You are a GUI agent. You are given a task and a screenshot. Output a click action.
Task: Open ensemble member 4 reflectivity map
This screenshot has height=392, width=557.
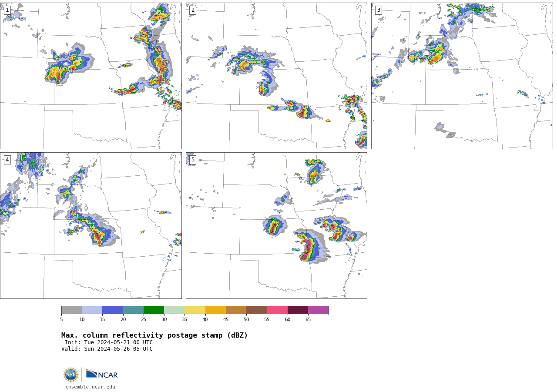click(91, 225)
